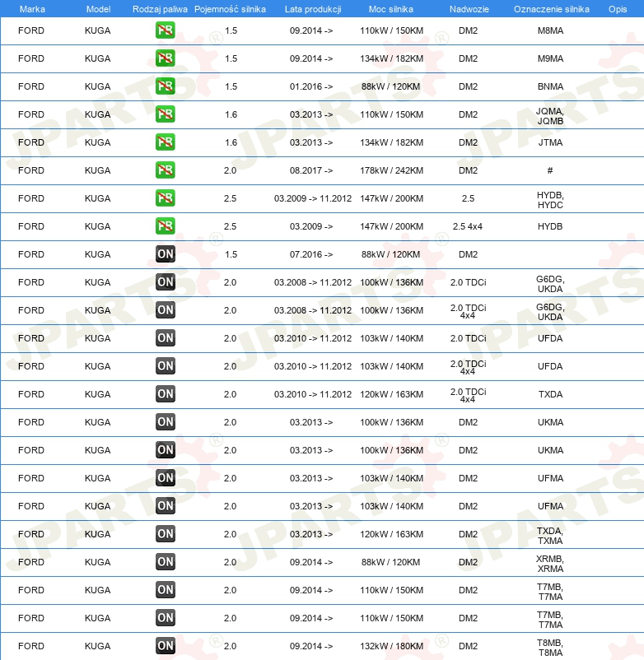
Task: Select the Pojemność silnika column header
Action: 230,9
